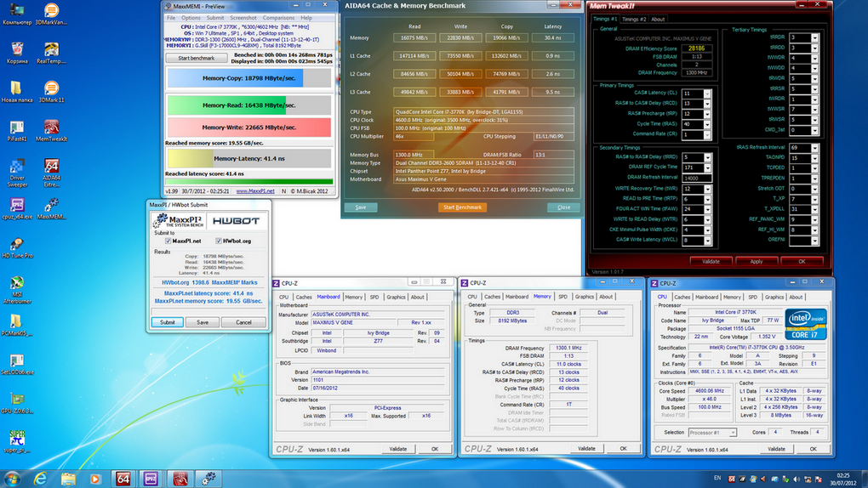Switch to the Timings #2 tab in MemTweakIt
868x488 pixels.
(x=633, y=20)
